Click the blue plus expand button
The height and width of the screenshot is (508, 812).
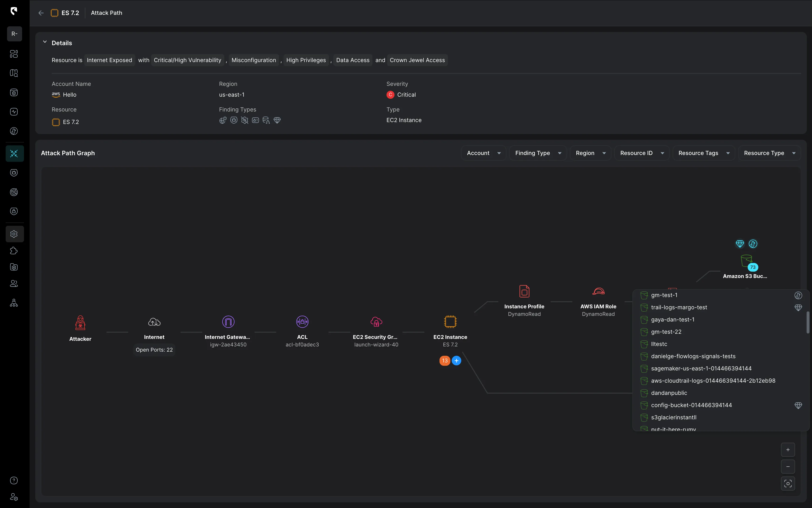pos(456,361)
